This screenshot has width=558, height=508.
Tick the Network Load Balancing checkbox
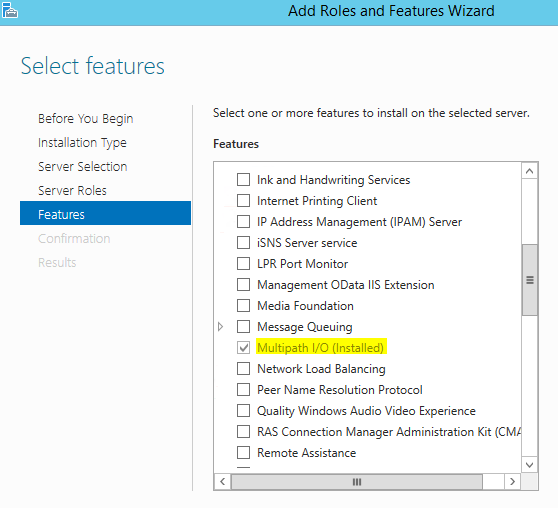pyautogui.click(x=243, y=368)
